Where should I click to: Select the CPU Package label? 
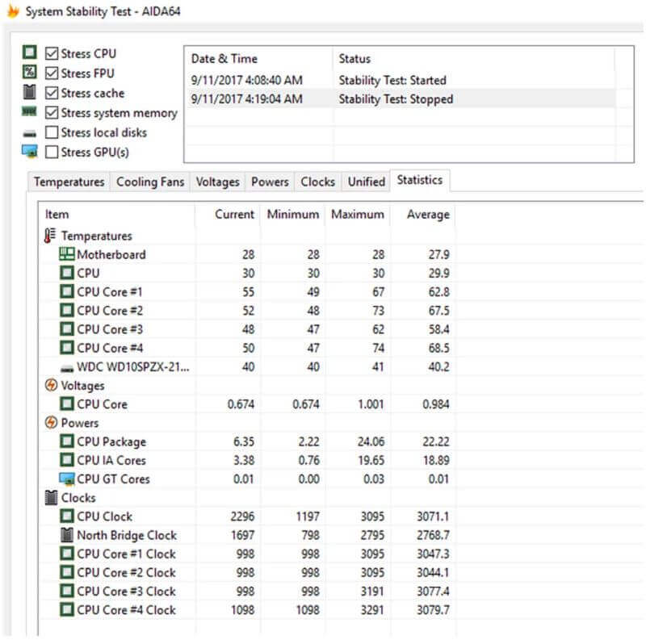(x=111, y=441)
